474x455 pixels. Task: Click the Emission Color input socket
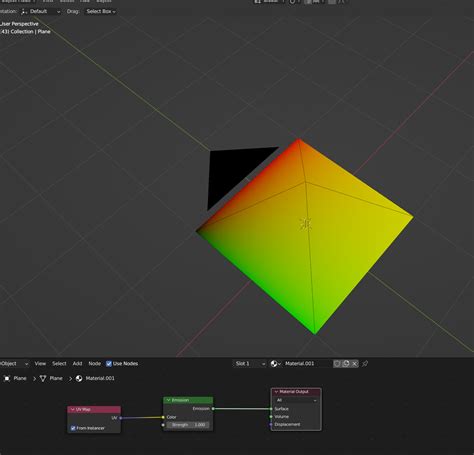(163, 417)
